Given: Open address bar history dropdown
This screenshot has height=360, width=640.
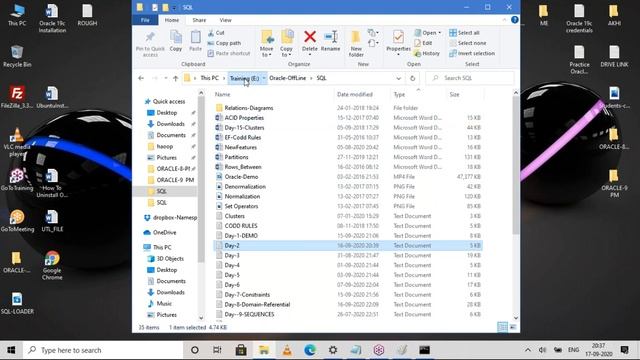Looking at the screenshot, I should [398, 78].
